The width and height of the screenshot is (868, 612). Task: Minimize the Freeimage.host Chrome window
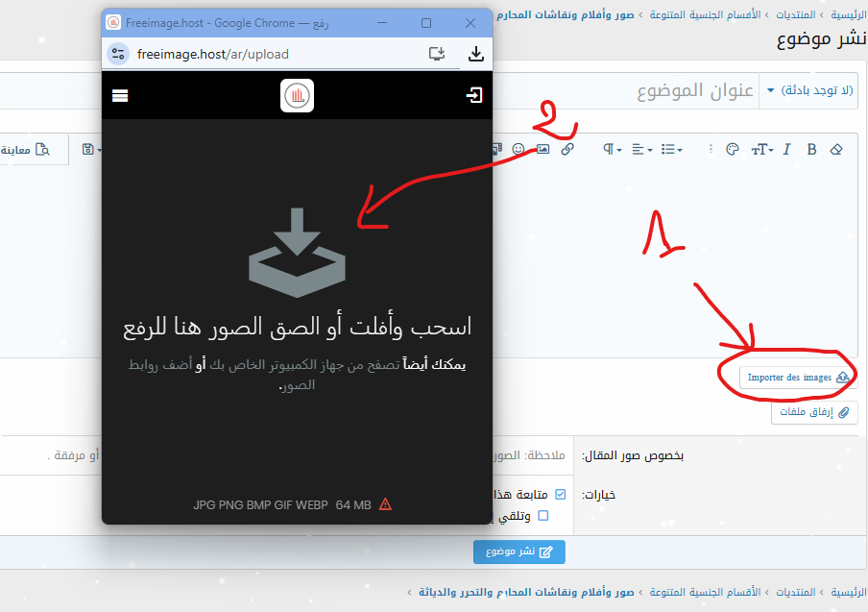[x=382, y=23]
